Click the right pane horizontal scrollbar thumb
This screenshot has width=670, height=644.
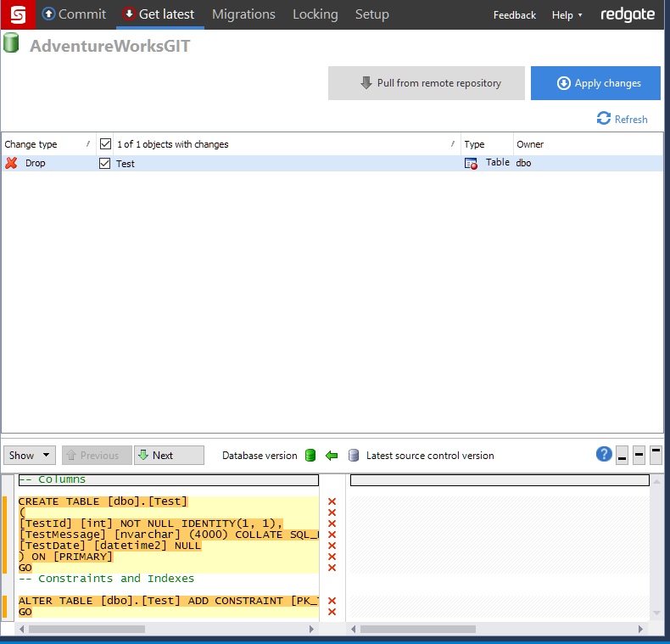[418, 629]
